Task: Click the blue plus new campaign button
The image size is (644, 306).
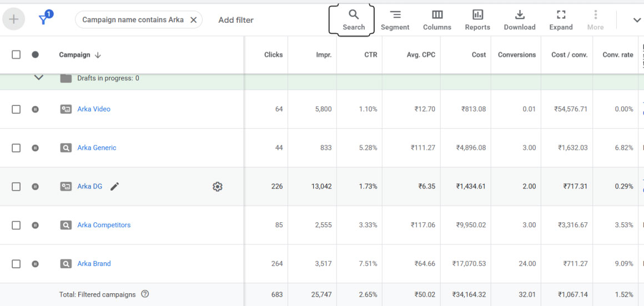Action: [14, 19]
